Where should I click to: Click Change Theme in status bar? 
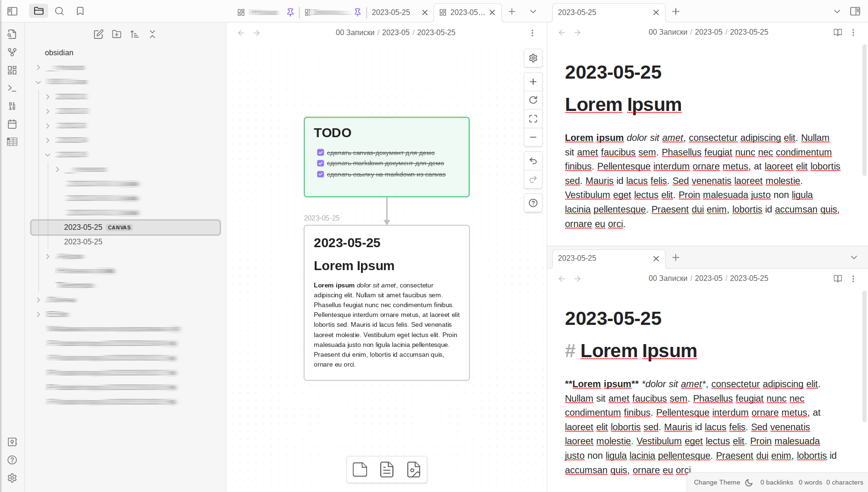tap(717, 483)
